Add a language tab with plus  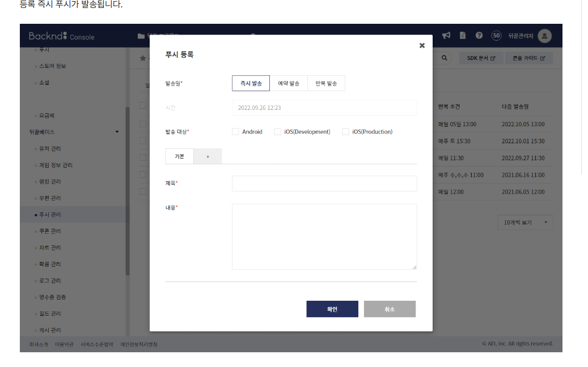[208, 156]
